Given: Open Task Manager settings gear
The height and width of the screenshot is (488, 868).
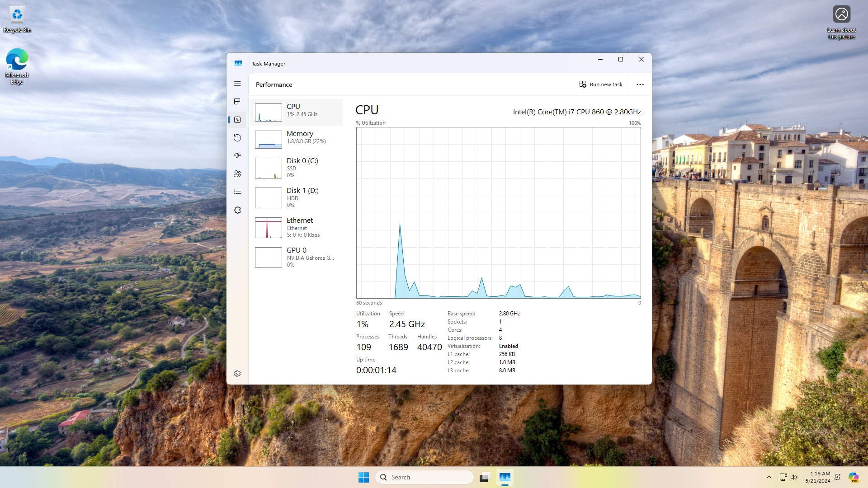Looking at the screenshot, I should (237, 374).
